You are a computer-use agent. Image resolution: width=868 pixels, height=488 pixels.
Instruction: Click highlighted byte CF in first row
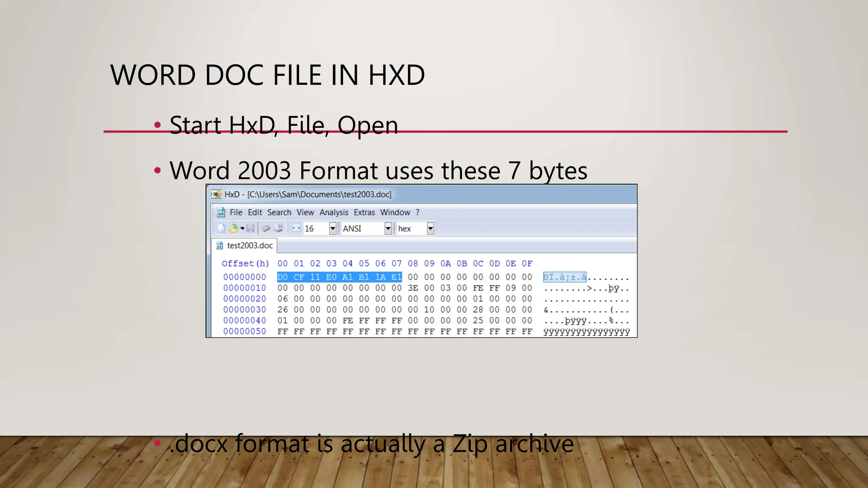click(299, 277)
